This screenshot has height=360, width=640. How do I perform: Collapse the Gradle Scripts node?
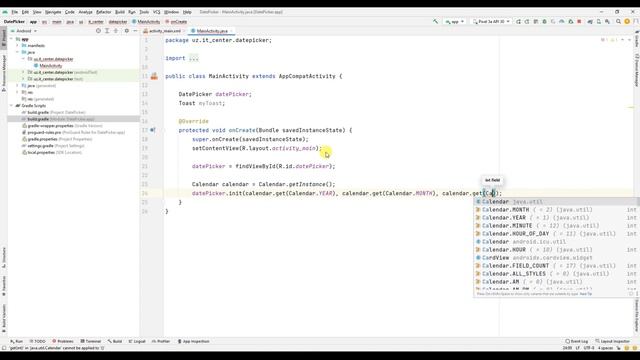click(12, 106)
